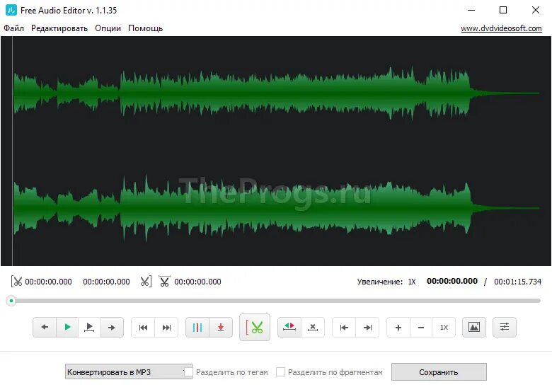Click the selection end time field
Image resolution: width=552 pixels, height=392 pixels.
106,282
